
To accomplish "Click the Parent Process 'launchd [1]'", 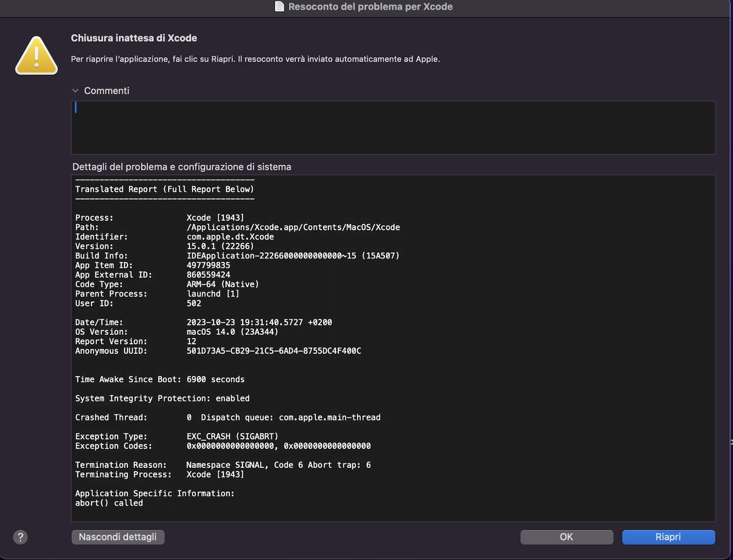I will [213, 294].
